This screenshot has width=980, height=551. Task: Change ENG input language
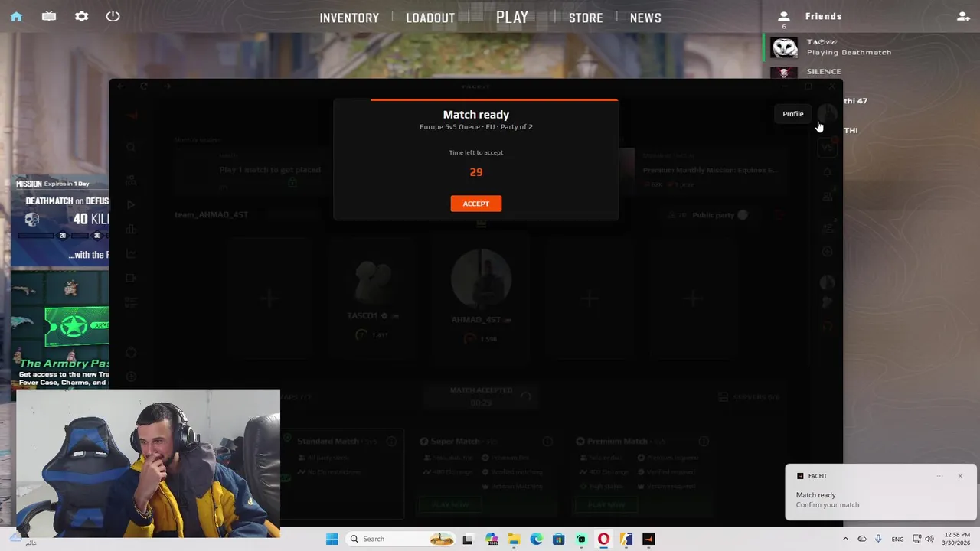pos(897,539)
